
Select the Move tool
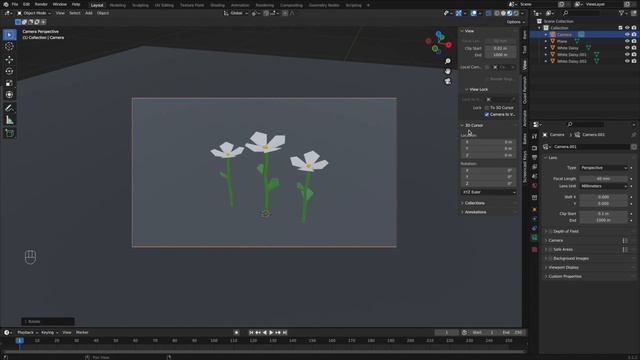(9, 60)
